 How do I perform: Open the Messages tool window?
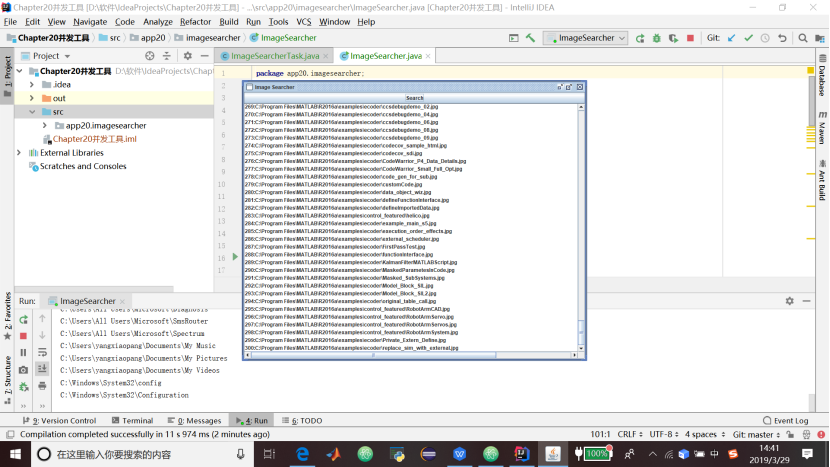(194, 420)
